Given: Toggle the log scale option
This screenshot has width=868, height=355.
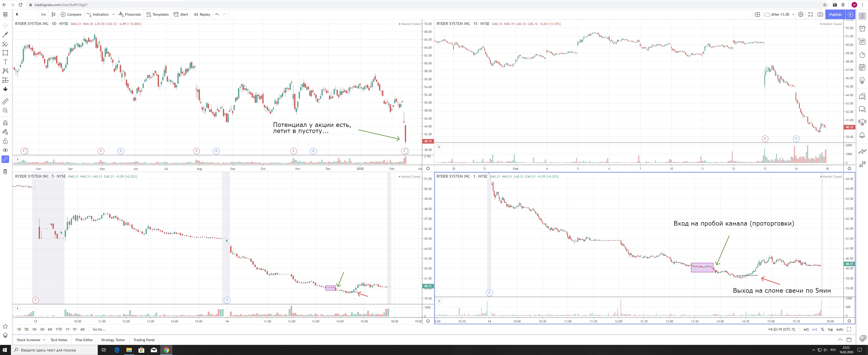Looking at the screenshot, I should click(830, 330).
